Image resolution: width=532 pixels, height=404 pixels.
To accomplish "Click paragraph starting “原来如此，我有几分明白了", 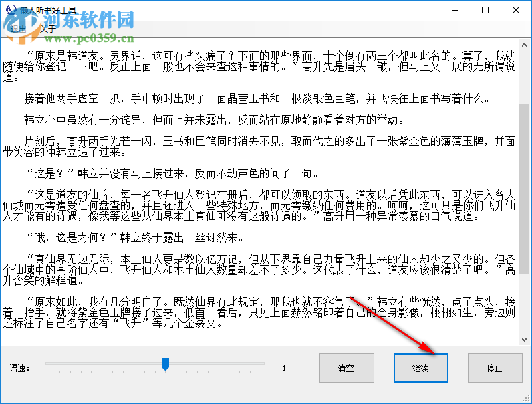I will coord(259,312).
